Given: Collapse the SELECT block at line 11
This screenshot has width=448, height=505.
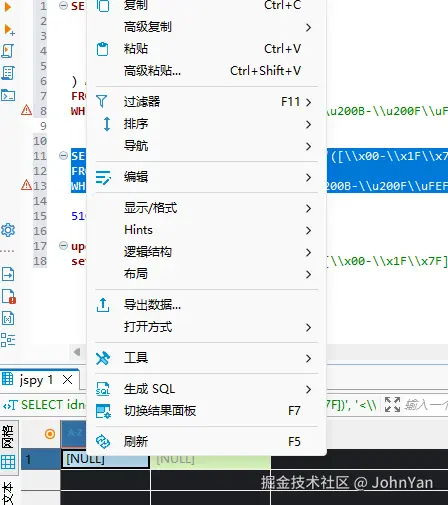Looking at the screenshot, I should (63, 155).
